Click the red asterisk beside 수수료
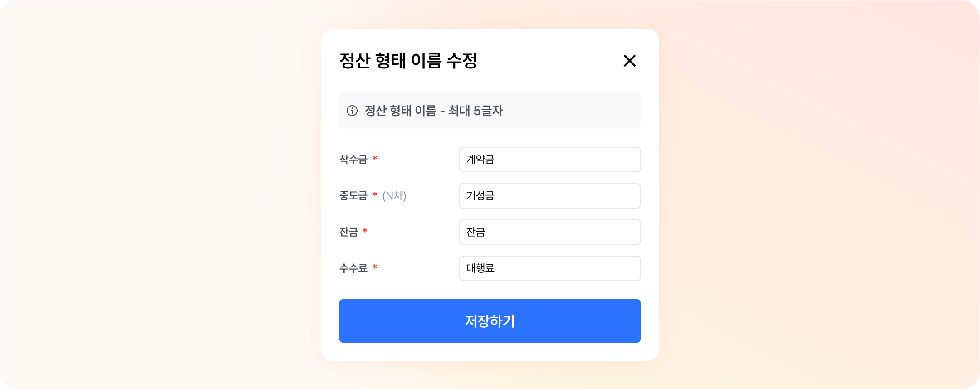The height and width of the screenshot is (389, 980). (x=375, y=267)
